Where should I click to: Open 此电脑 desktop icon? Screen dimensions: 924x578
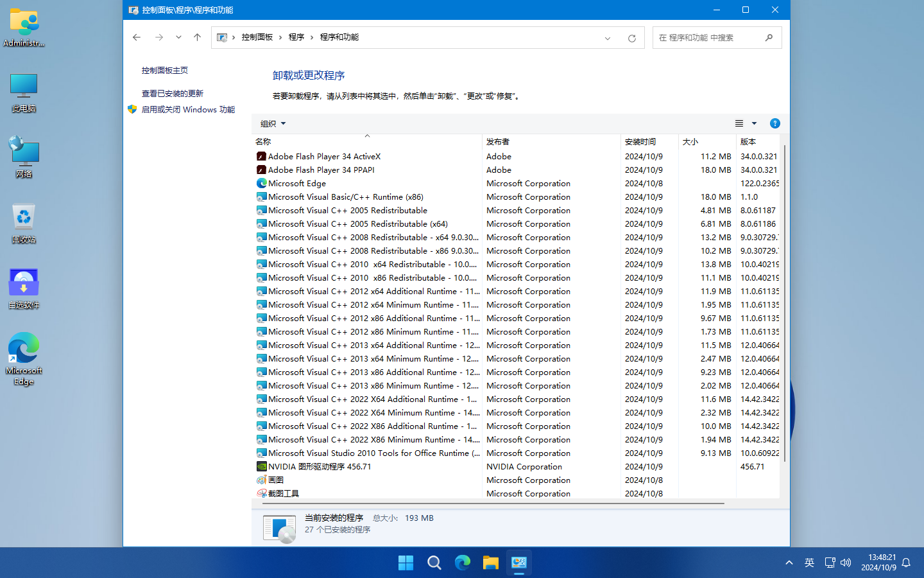coord(24,93)
